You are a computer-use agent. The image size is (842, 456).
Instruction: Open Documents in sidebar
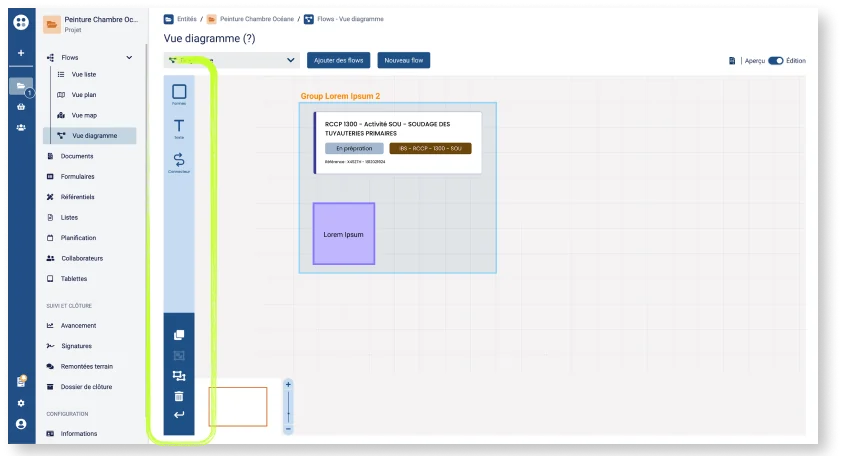[x=77, y=156]
